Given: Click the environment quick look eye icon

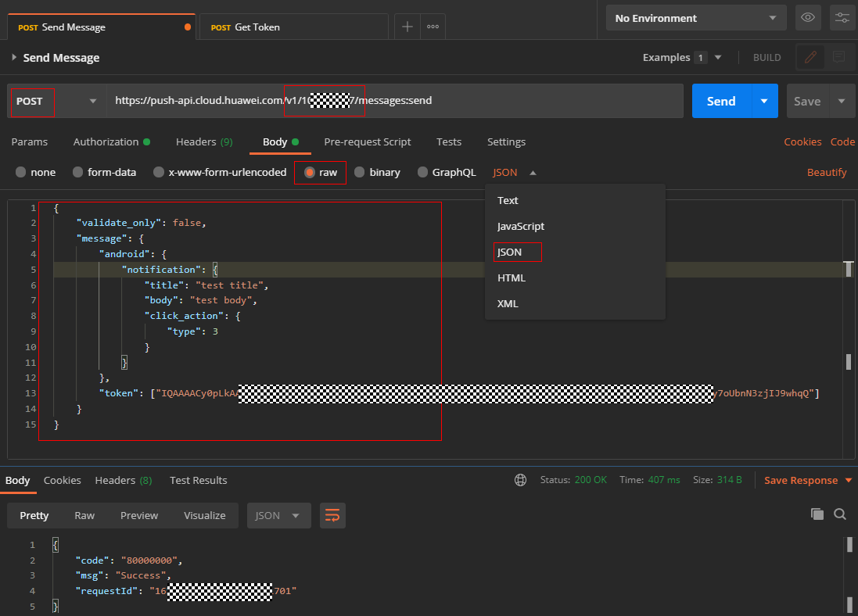Looking at the screenshot, I should click(x=807, y=17).
